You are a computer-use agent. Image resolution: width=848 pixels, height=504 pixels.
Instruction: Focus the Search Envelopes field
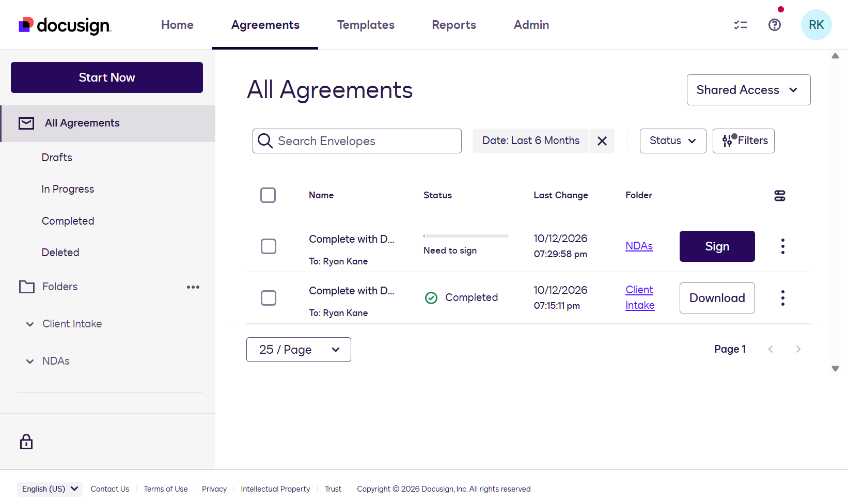pos(357,141)
